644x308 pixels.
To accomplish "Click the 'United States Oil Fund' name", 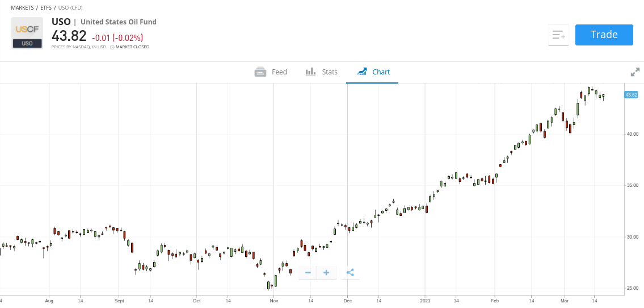I will (118, 22).
